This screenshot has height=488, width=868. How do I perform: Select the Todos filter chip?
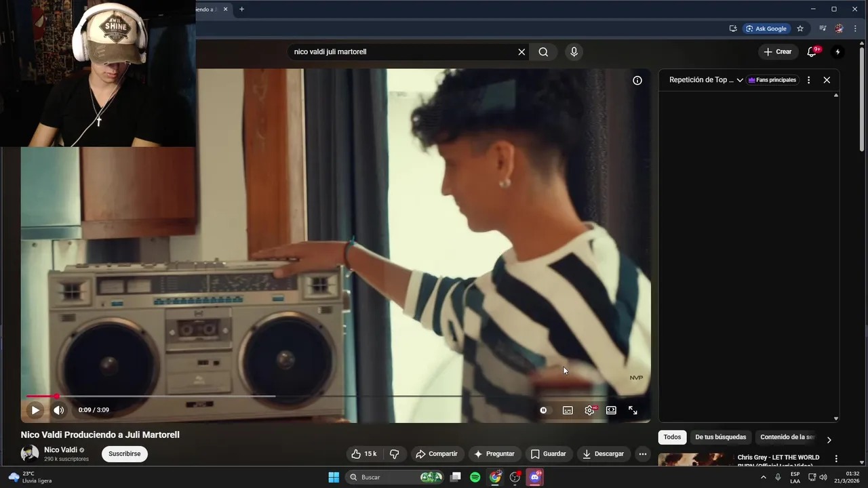point(672,437)
